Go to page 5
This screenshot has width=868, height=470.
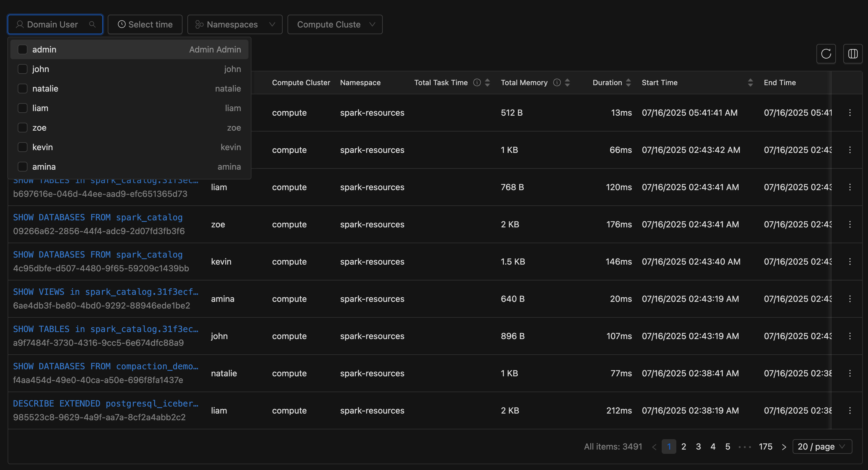(x=728, y=447)
